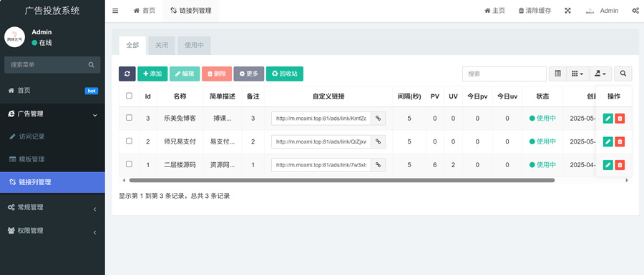The width and height of the screenshot is (644, 275).
Task: Click the 名称 column header
Action: point(180,96)
